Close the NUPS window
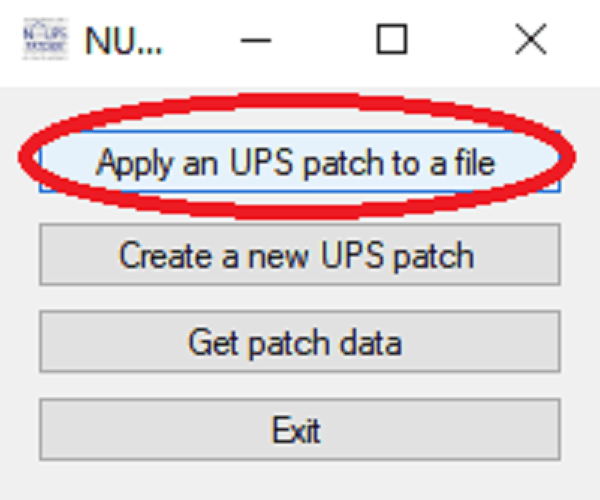600x500 pixels. click(x=529, y=41)
